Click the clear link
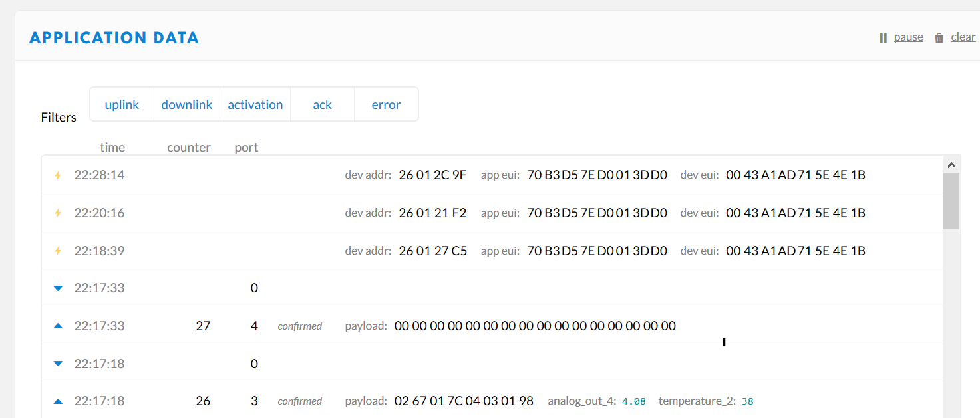Screen dimensions: 980x418 pyautogui.click(x=963, y=37)
